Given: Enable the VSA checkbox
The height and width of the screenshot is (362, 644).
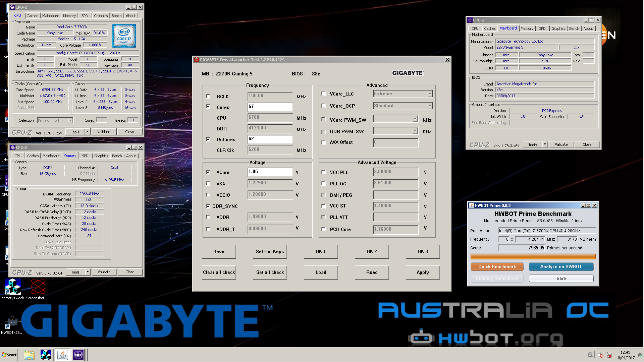Looking at the screenshot, I should click(208, 183).
